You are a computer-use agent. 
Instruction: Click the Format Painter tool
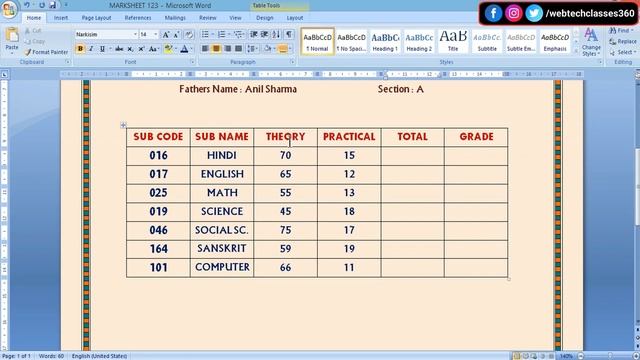tap(46, 52)
